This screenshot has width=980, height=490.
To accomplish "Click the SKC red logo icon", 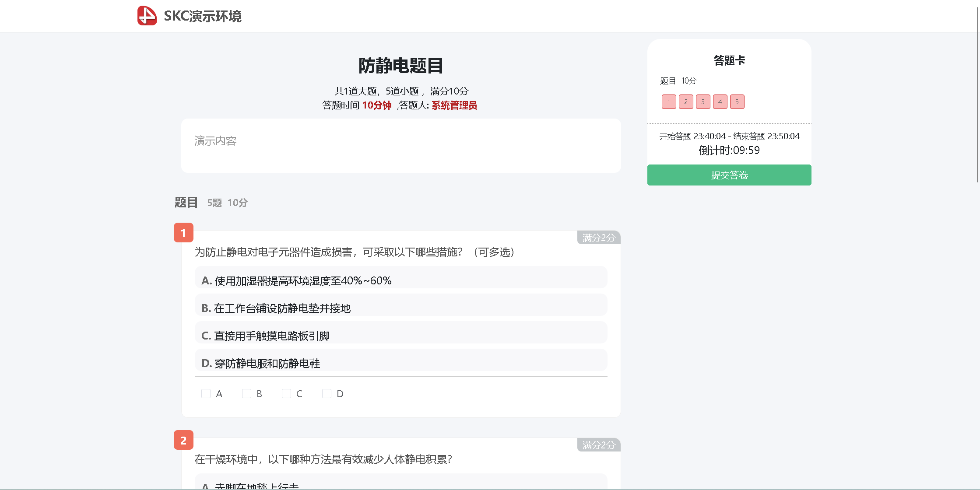I will (147, 16).
